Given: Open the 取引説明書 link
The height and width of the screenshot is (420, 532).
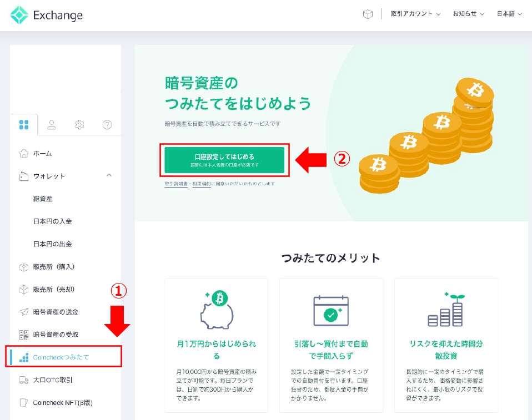Looking at the screenshot, I should [176, 184].
